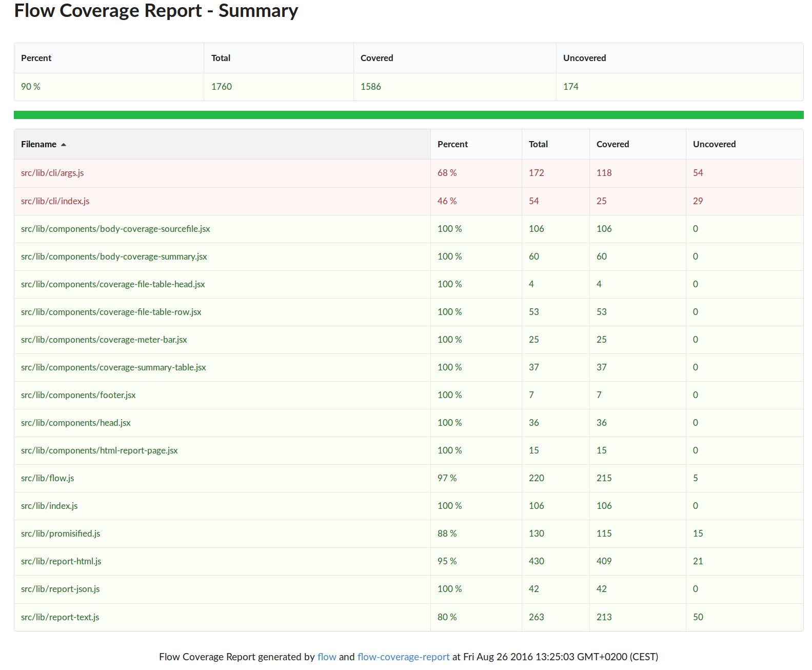This screenshot has width=812, height=670.
Task: Open src/lib/index.js file report
Action: point(49,506)
